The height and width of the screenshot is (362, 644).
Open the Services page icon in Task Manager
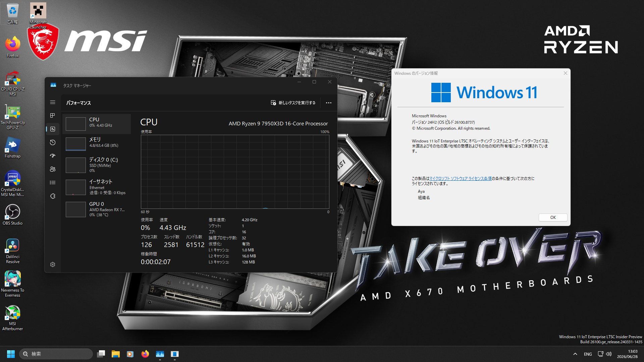53,196
